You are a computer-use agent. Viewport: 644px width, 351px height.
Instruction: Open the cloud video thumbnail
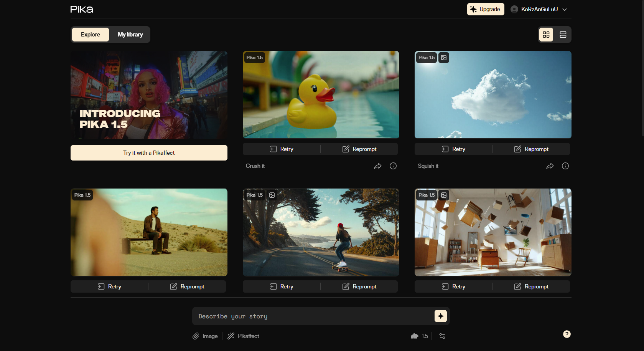(493, 95)
